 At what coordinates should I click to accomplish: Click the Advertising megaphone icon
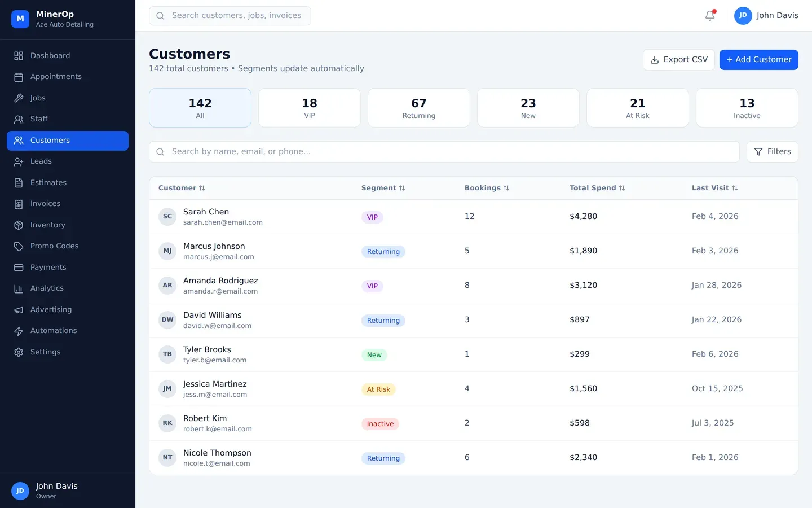click(x=19, y=310)
